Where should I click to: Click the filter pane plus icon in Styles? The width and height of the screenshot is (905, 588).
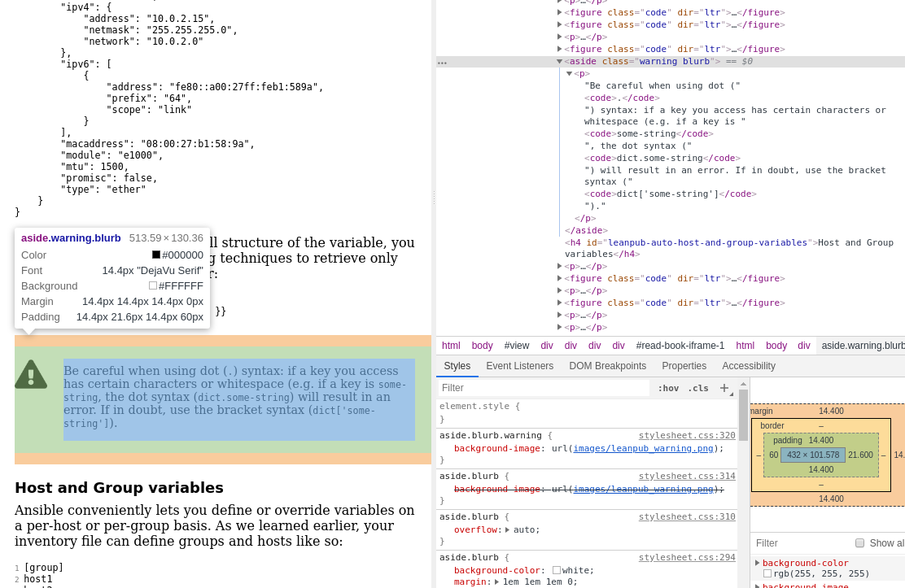pos(724,388)
